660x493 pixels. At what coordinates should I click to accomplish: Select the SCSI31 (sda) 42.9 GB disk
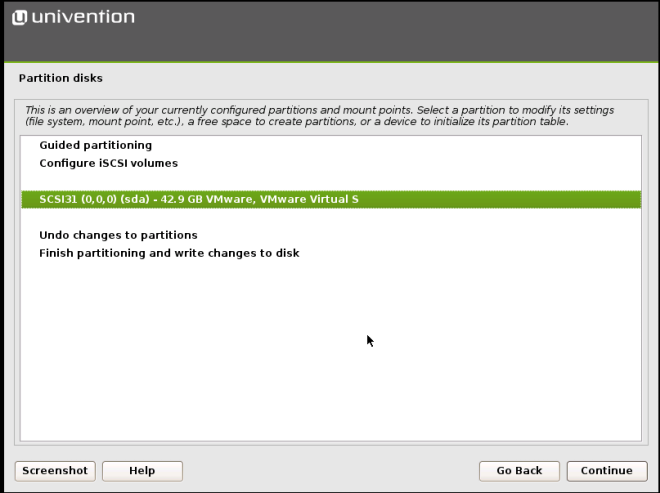(331, 199)
